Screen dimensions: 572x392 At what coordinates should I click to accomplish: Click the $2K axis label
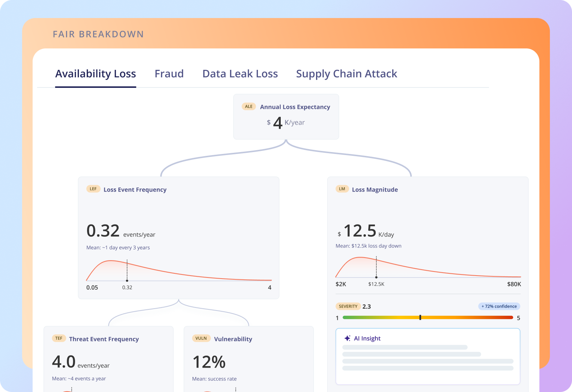pyautogui.click(x=341, y=284)
